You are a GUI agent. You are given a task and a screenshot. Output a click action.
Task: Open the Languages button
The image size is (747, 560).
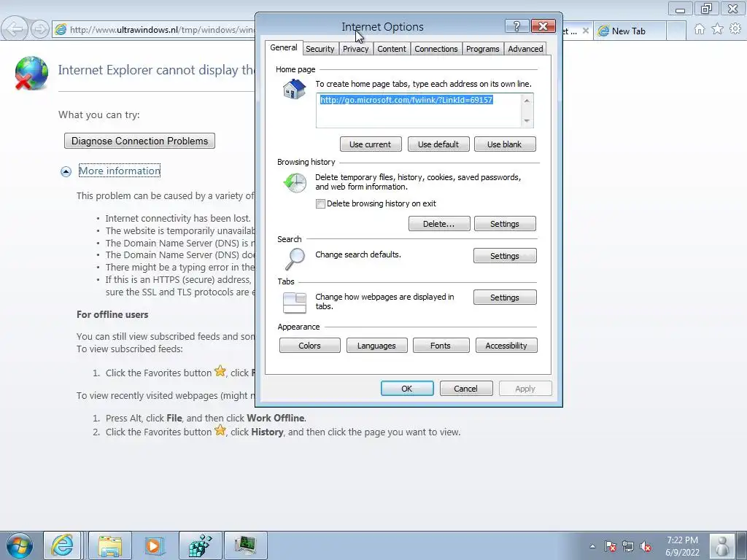click(x=376, y=346)
